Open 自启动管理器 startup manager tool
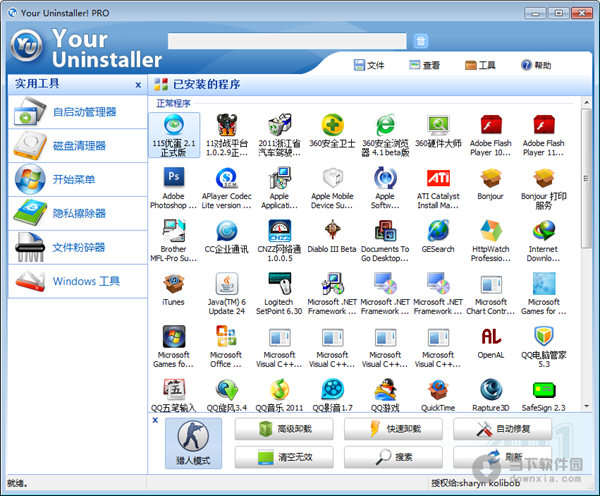The height and width of the screenshot is (496, 600). click(x=78, y=112)
